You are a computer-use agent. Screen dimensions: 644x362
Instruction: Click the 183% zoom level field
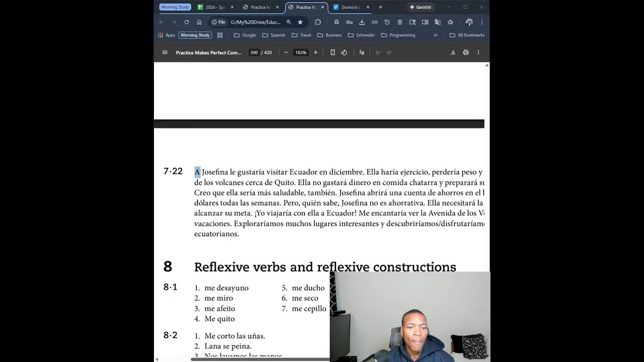301,52
